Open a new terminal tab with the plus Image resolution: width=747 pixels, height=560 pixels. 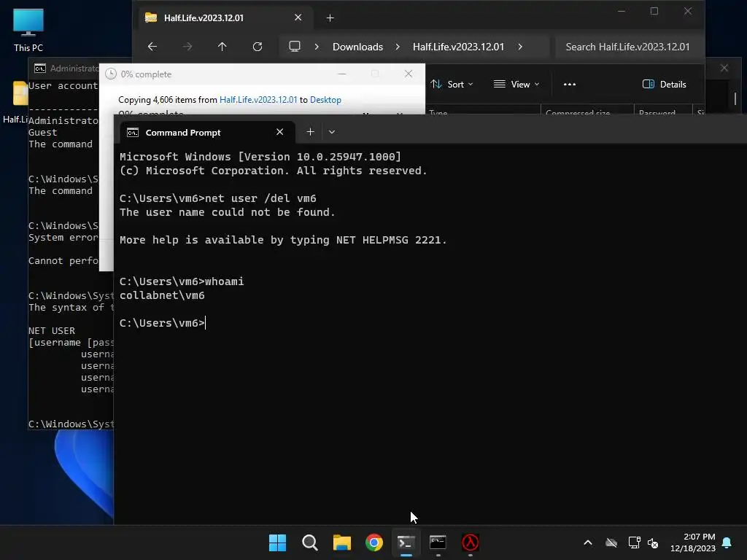[310, 132]
